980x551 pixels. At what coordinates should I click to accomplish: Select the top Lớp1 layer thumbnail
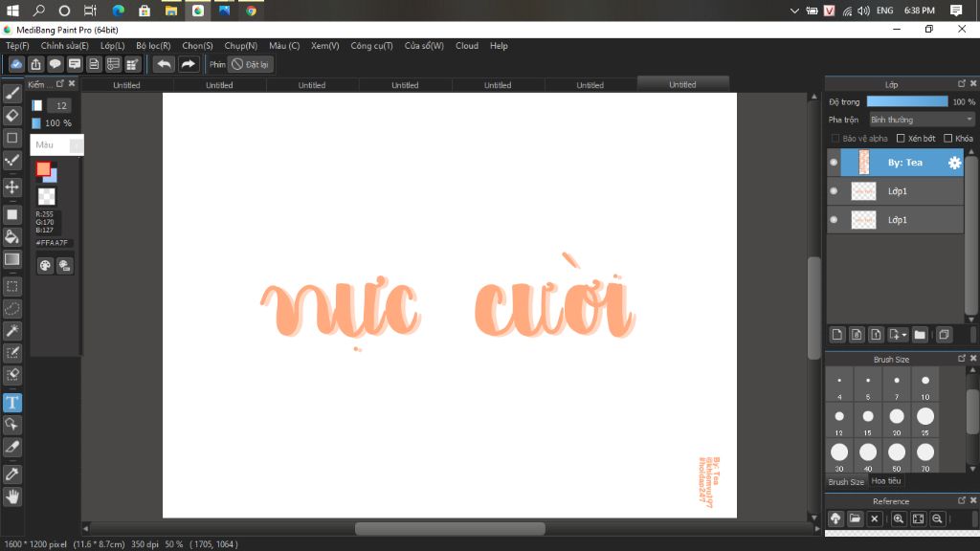[x=864, y=191]
